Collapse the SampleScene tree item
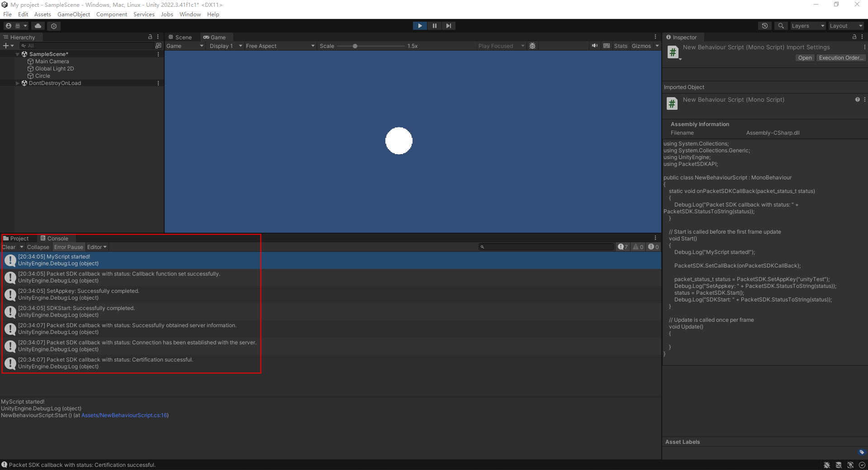 pyautogui.click(x=17, y=54)
